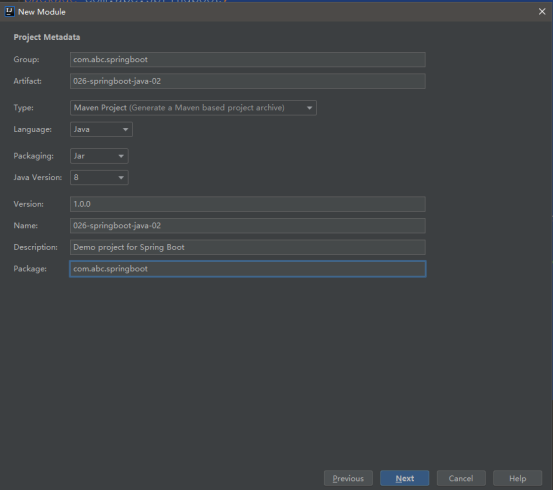Select the Name text field
553x490 pixels.
coord(248,226)
